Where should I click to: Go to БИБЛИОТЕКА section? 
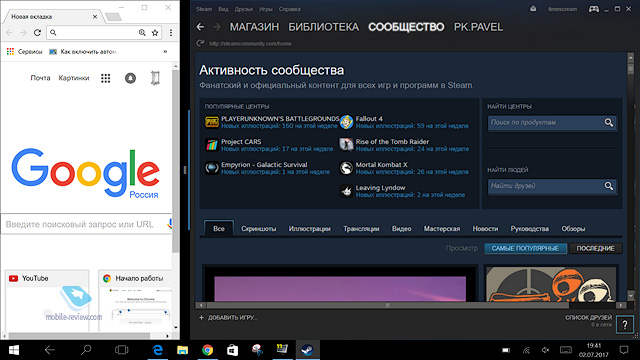tap(324, 27)
